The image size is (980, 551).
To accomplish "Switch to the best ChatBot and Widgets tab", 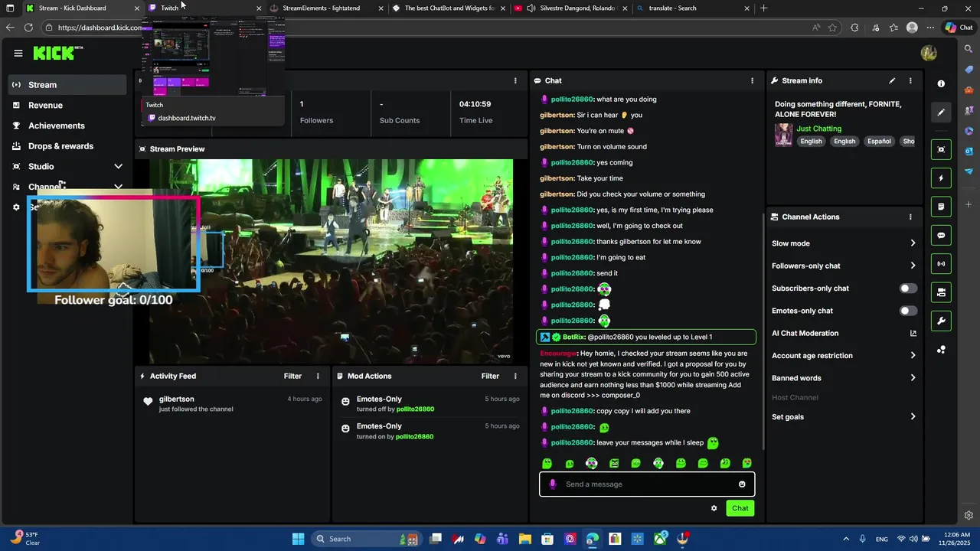I will click(x=449, y=8).
